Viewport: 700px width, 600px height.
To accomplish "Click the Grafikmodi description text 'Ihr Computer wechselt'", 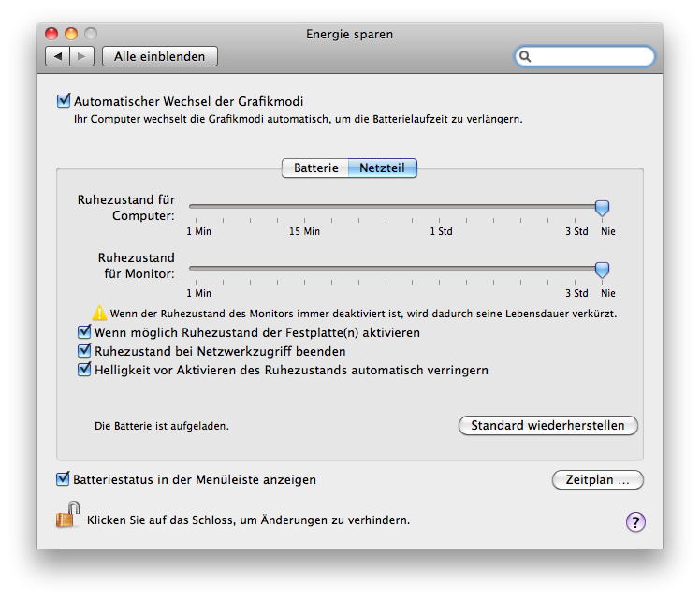I will (298, 119).
